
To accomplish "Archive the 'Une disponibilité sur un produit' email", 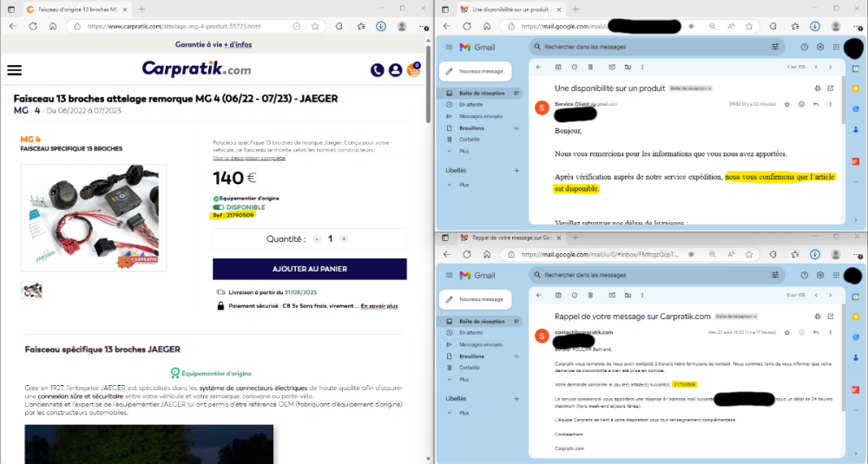I will tap(558, 67).
